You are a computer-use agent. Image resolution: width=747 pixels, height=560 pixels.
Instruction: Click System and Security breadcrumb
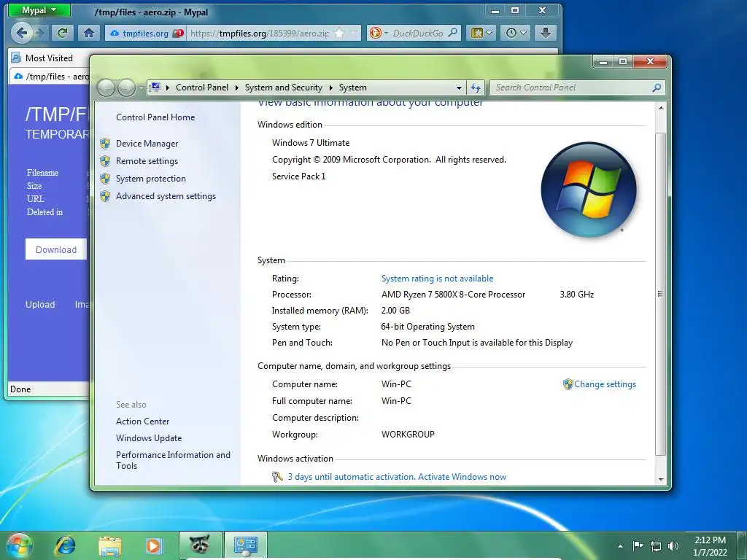pos(284,87)
